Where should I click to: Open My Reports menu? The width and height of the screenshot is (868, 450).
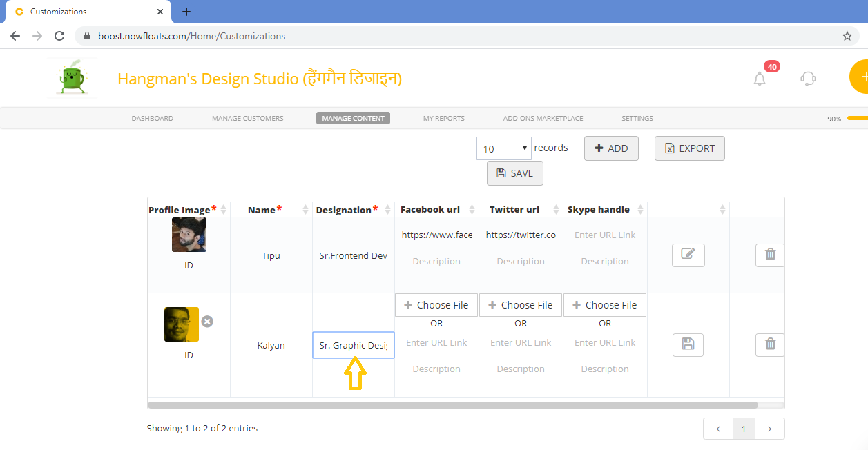(444, 119)
